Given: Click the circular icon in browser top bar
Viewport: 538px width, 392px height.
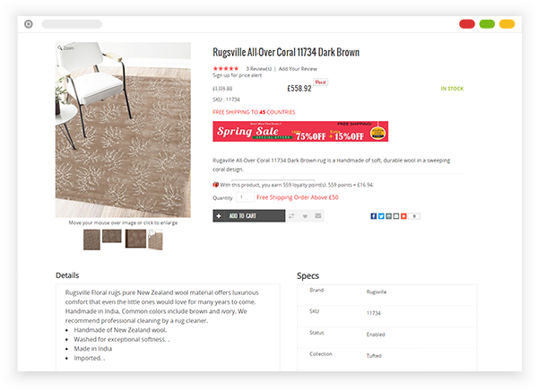Looking at the screenshot, I should [29, 24].
